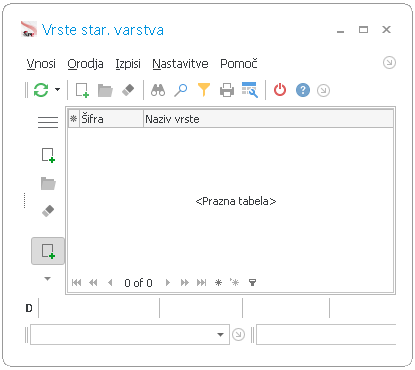Click the table search icon in toolbar

[250, 90]
